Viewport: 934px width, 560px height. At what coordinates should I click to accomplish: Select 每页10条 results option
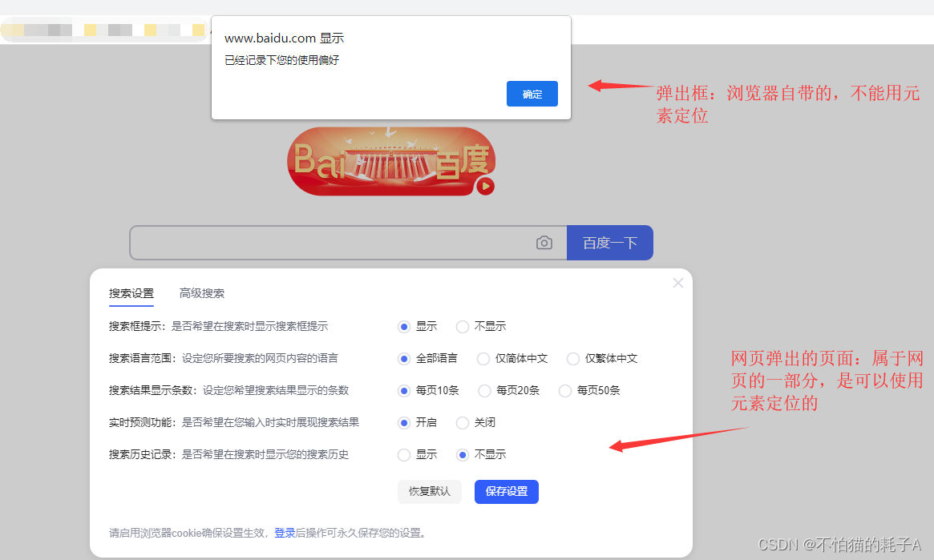click(404, 391)
